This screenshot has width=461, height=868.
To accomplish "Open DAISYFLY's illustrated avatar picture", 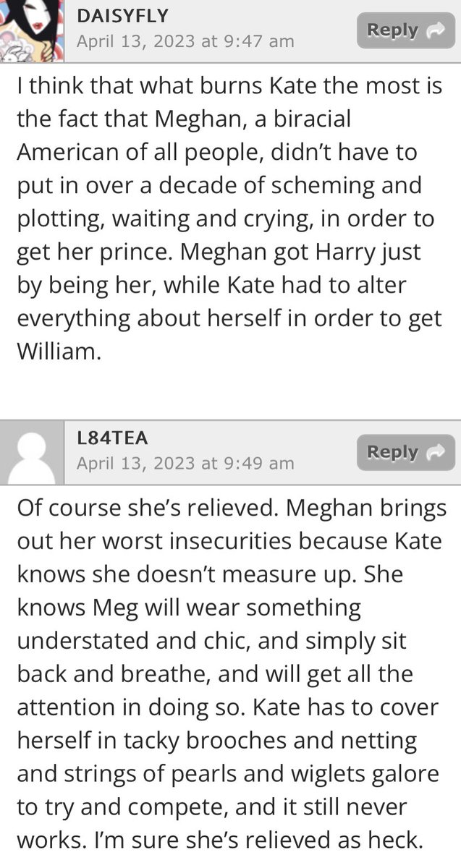I will click(28, 30).
